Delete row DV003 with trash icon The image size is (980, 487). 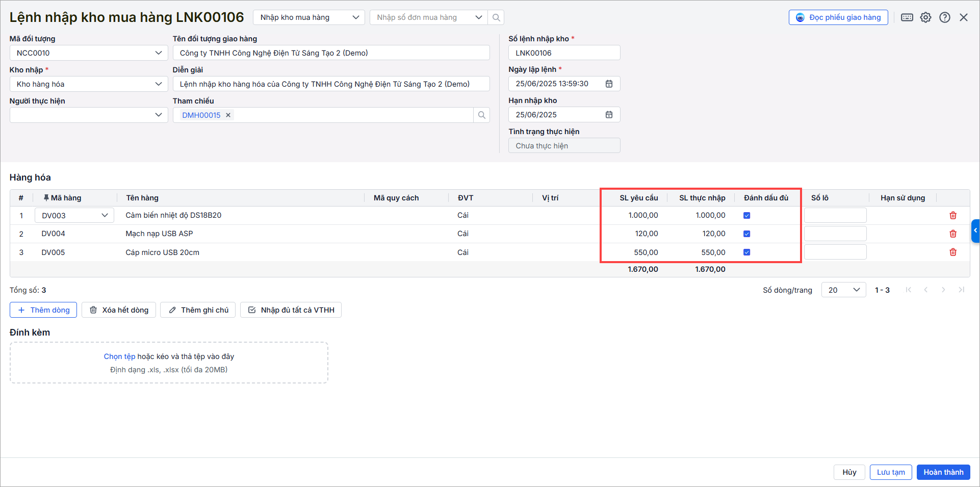[952, 215]
